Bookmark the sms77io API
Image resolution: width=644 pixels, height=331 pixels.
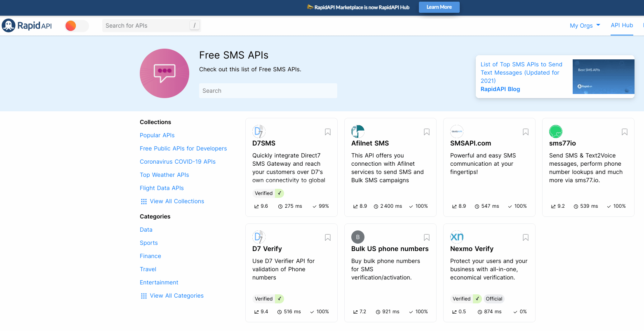tap(625, 132)
